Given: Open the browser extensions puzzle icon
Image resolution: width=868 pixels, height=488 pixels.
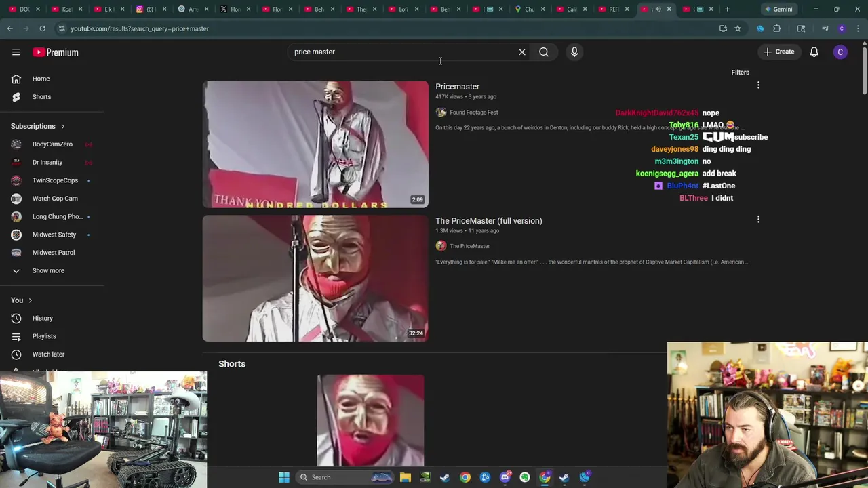Looking at the screenshot, I should pos(777,28).
